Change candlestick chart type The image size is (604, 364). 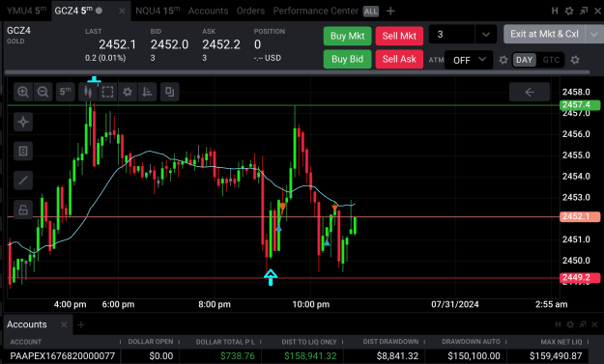88,92
